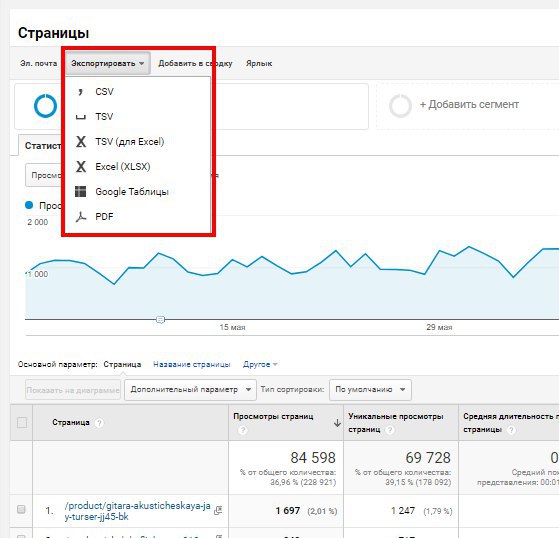The height and width of the screenshot is (538, 559).
Task: Click the blue segment circle icon
Action: click(x=45, y=106)
